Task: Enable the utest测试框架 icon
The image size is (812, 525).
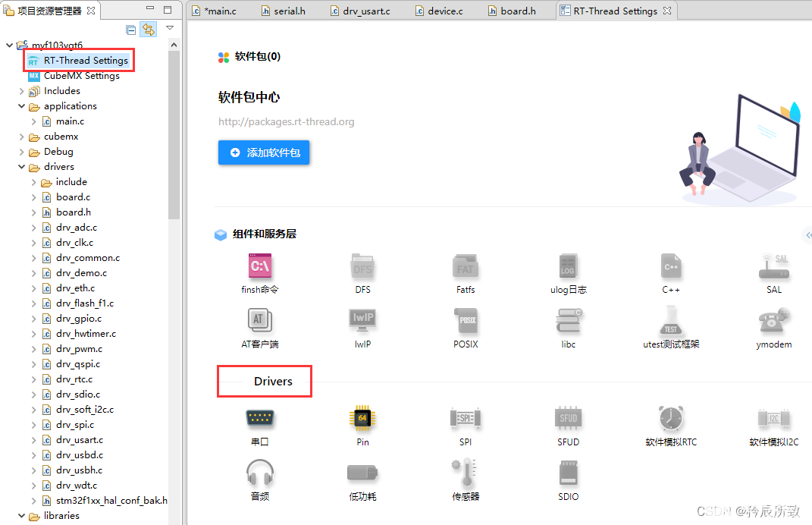Action: (x=671, y=320)
